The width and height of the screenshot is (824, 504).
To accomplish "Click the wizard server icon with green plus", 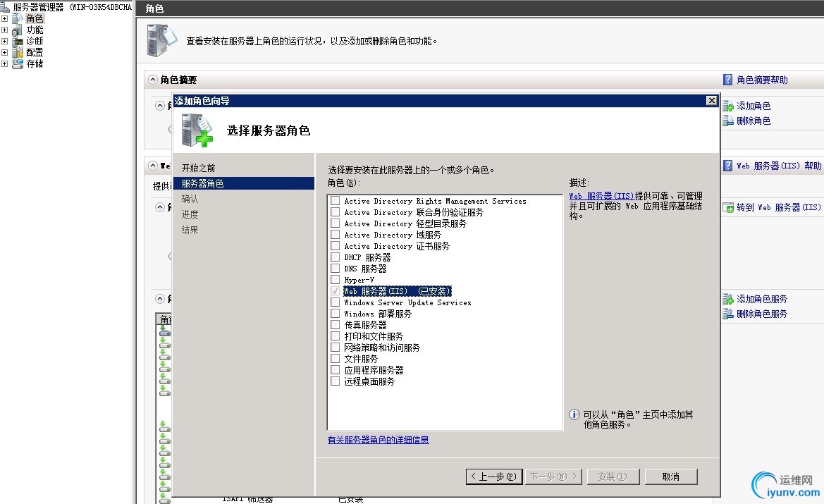I will pos(197,131).
